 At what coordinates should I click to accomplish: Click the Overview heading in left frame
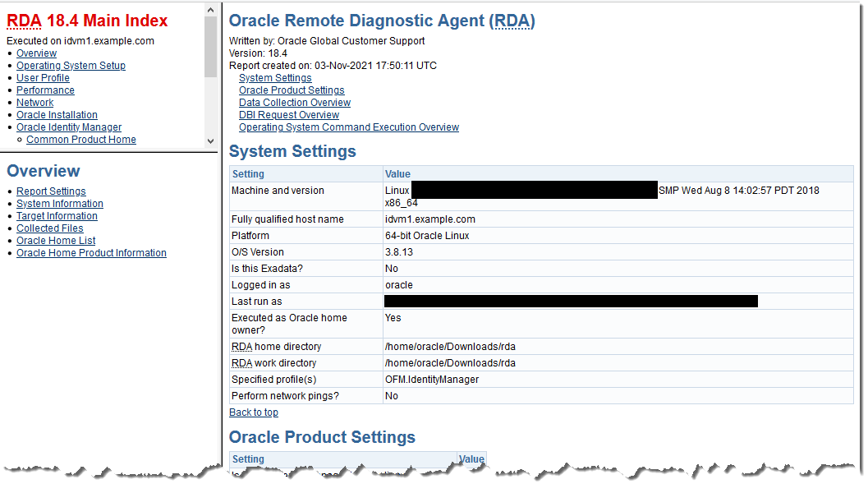pyautogui.click(x=44, y=171)
